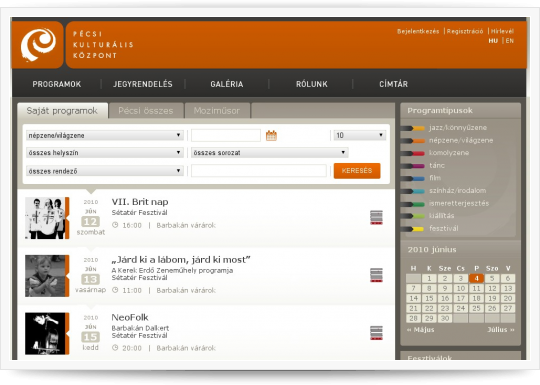Filter by film program type
540x385 pixels.
(435, 178)
